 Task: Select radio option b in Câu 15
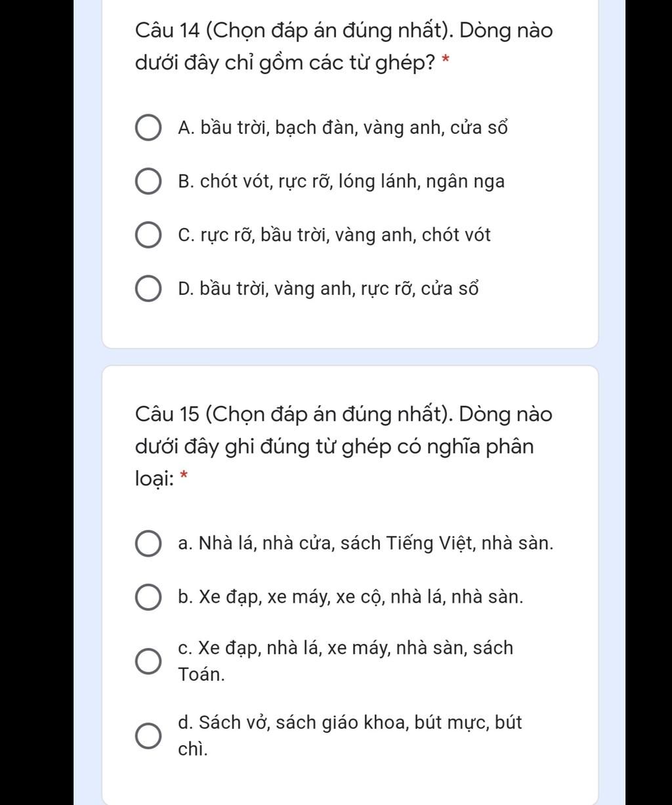pos(148,598)
